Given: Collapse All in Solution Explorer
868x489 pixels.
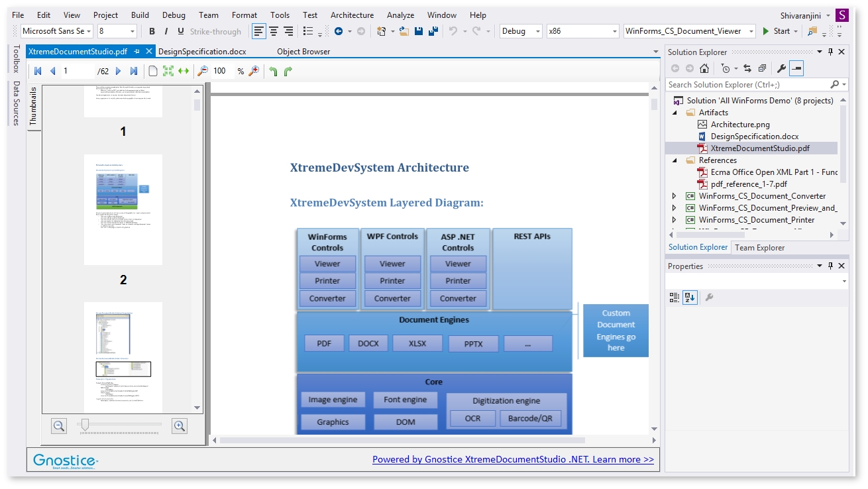Looking at the screenshot, I should [763, 68].
